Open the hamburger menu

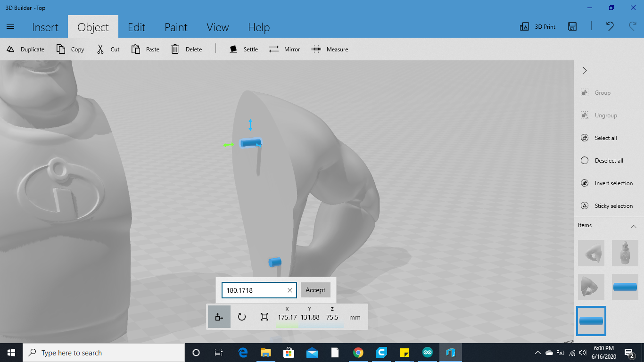(x=10, y=27)
